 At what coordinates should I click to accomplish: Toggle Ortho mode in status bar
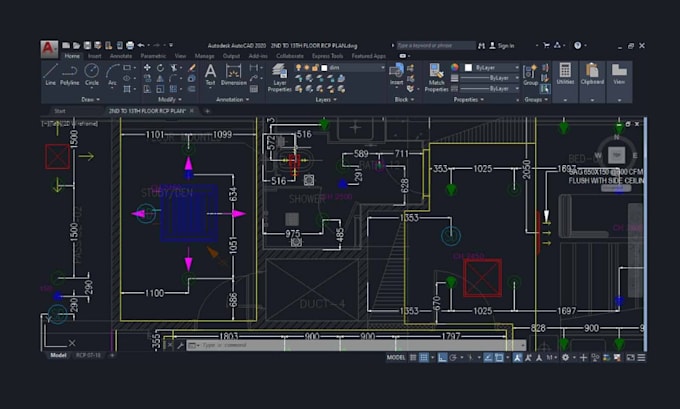point(442,357)
